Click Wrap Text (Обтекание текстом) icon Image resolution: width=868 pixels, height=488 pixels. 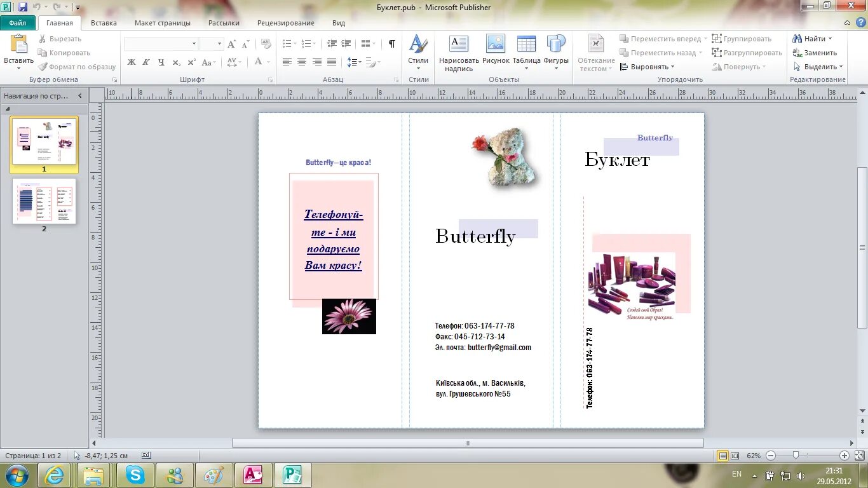pos(596,43)
